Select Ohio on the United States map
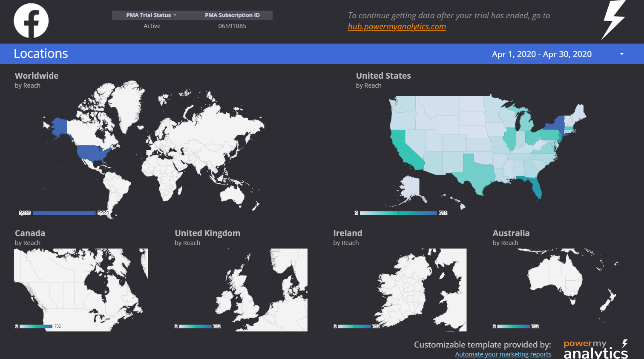The height and width of the screenshot is (359, 644). point(532,137)
